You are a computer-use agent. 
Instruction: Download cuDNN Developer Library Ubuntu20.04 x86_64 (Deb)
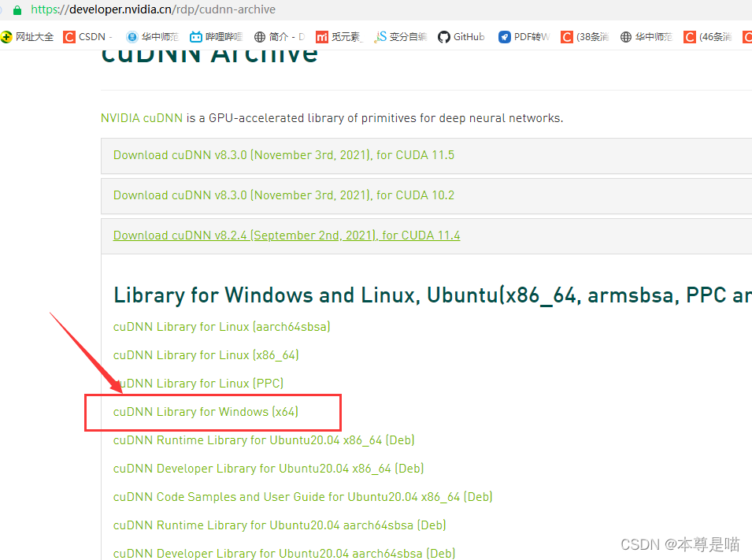point(269,469)
